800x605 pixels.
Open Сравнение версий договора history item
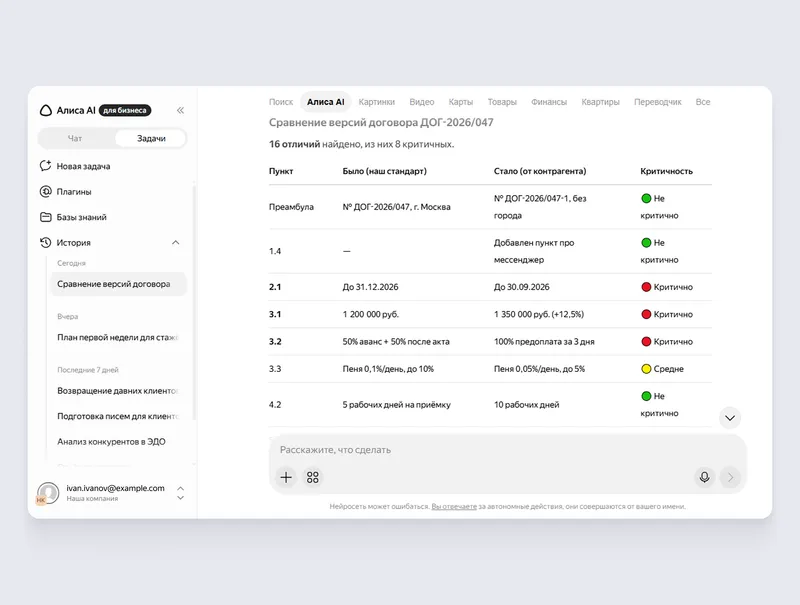[x=118, y=284]
